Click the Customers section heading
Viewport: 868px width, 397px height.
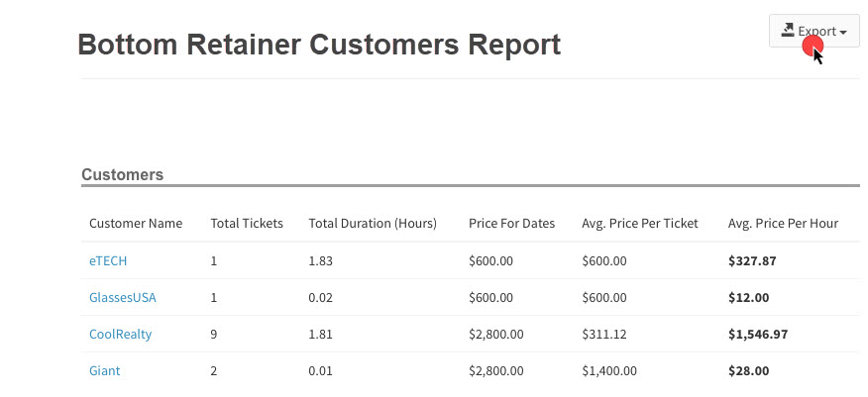click(x=122, y=174)
